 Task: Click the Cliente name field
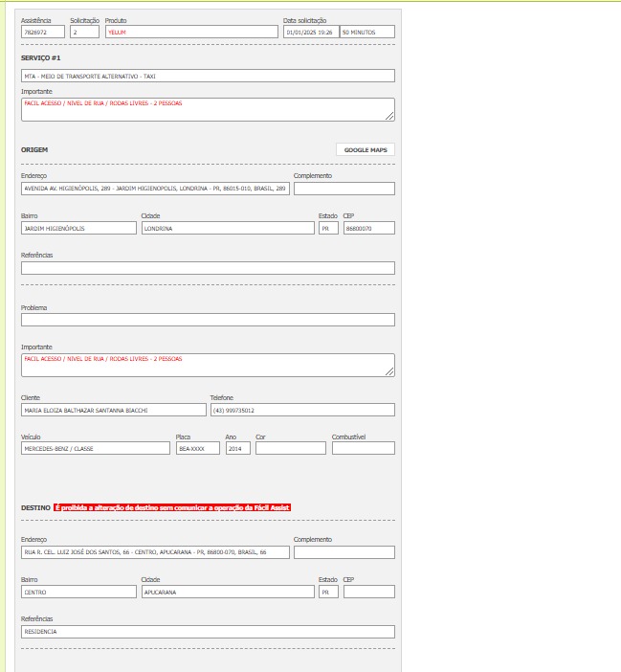pos(114,410)
